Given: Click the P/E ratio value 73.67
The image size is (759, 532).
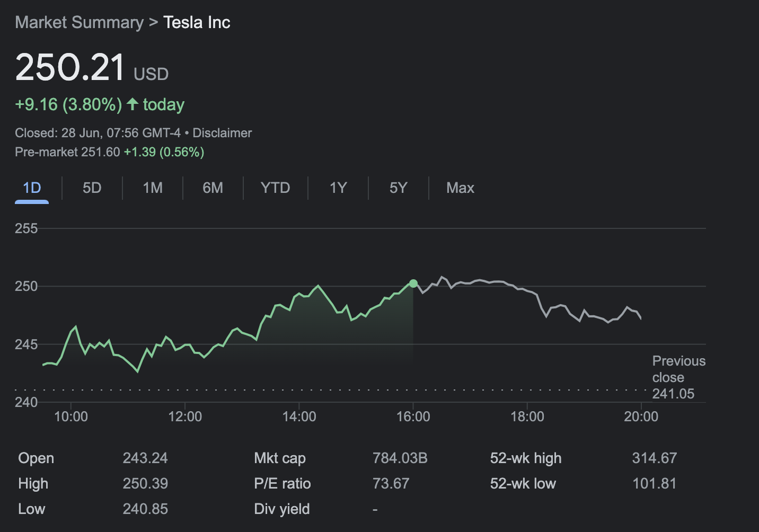Looking at the screenshot, I should tap(391, 483).
